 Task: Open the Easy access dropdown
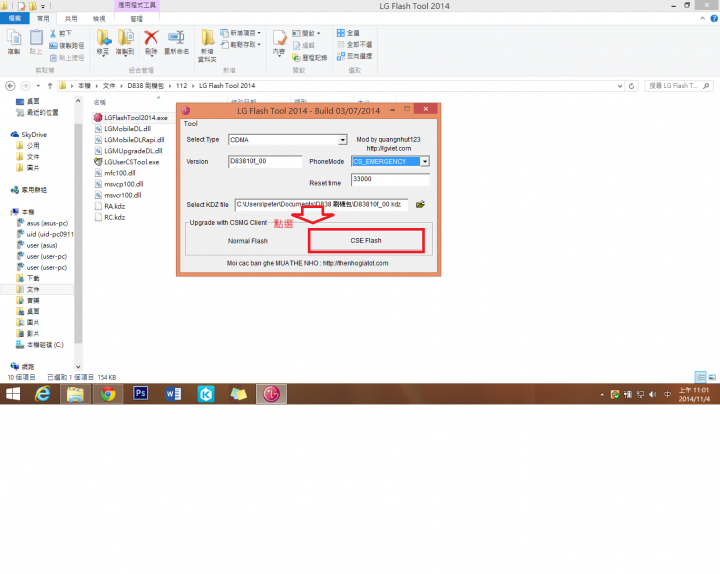coord(241,45)
